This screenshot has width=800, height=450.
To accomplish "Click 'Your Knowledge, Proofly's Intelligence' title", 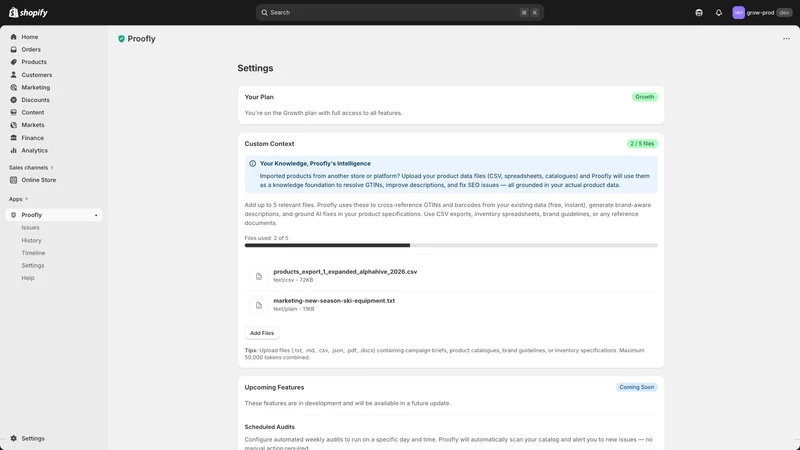I will 315,164.
